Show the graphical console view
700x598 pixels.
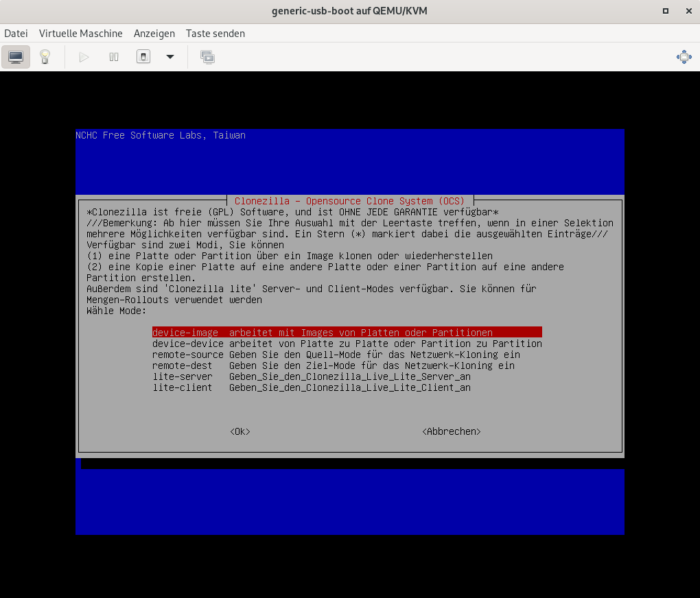16,57
